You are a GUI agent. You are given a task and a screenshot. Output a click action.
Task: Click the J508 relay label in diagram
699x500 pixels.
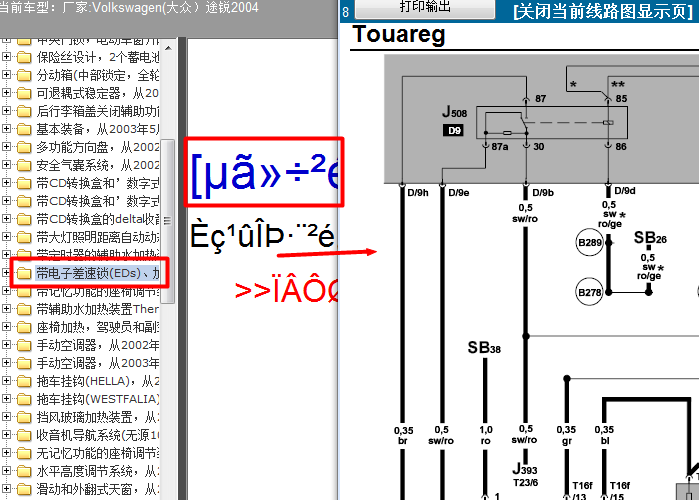coord(454,111)
